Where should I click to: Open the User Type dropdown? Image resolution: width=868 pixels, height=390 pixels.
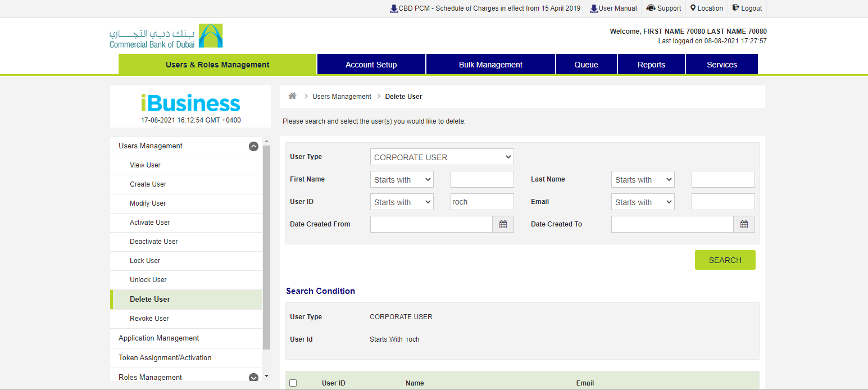point(442,157)
